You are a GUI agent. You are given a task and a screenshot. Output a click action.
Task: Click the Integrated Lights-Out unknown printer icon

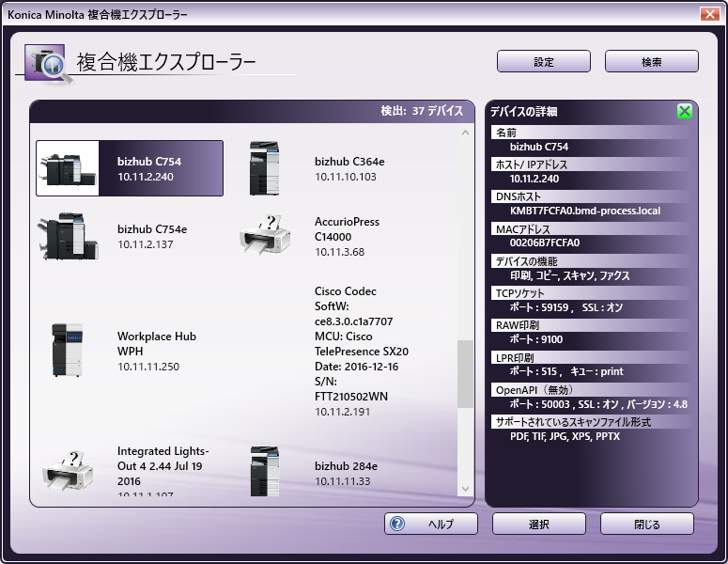point(68,471)
